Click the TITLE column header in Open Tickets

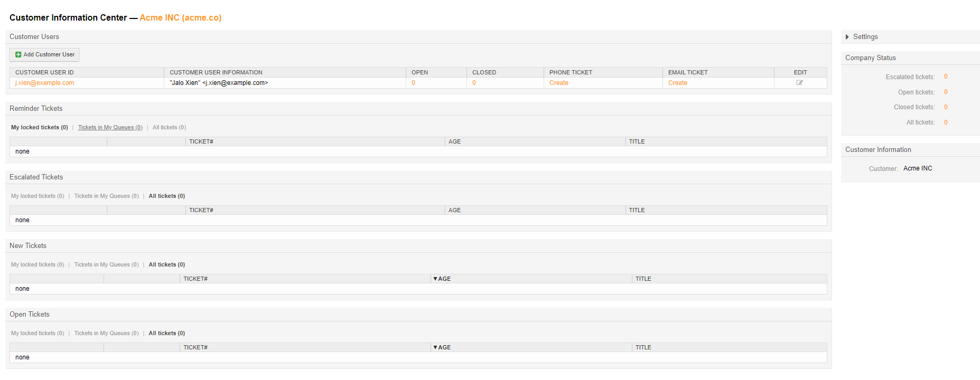(x=643, y=348)
